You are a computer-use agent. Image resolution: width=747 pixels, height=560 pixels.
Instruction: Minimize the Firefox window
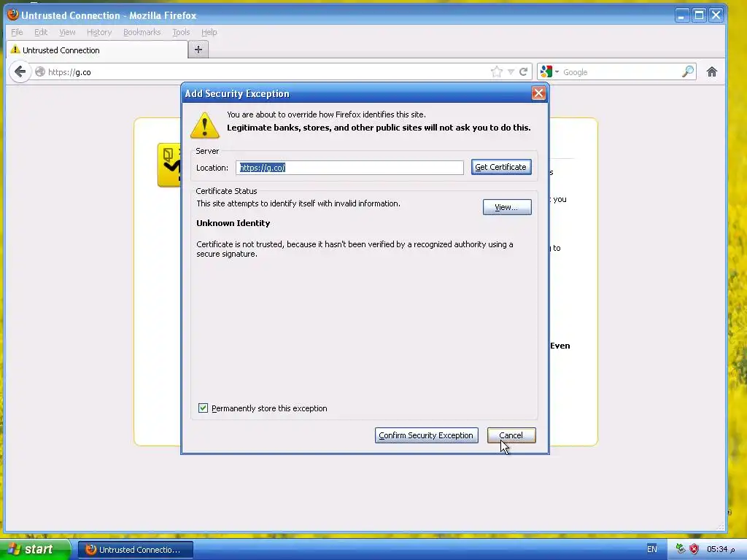point(682,15)
